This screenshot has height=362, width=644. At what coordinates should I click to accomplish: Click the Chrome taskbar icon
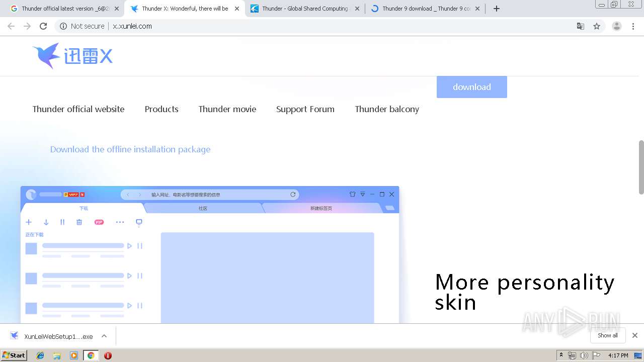click(x=91, y=355)
